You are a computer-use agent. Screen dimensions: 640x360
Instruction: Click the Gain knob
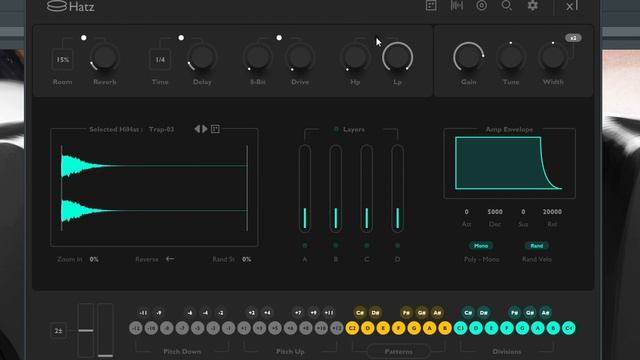point(469,57)
